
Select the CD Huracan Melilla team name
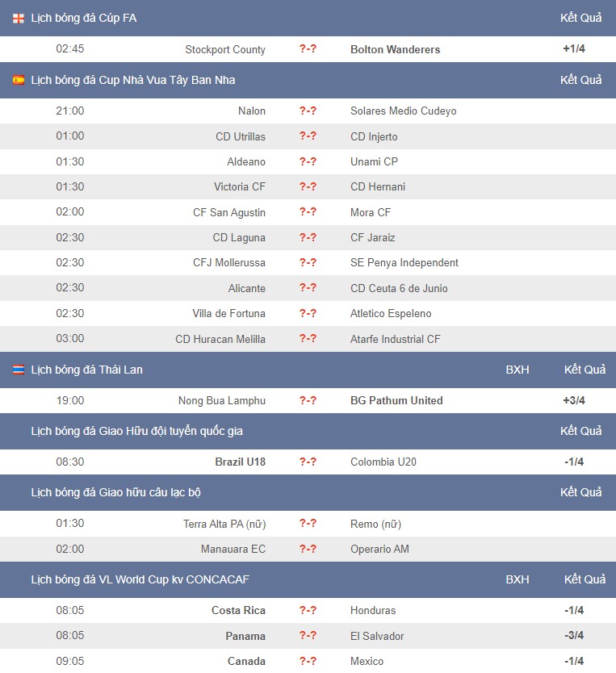(220, 339)
